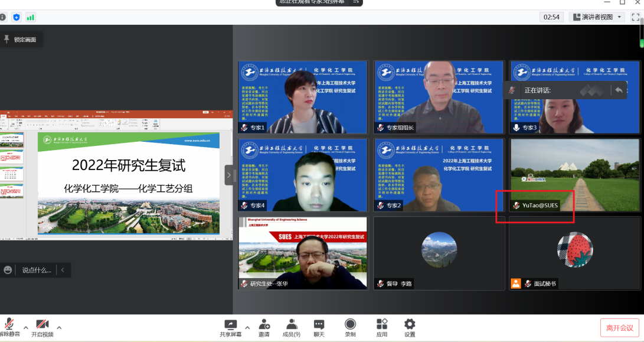Viewport: 644px width, 342px height.
Task: Click the Invite (邀请) icon
Action: coord(263,327)
